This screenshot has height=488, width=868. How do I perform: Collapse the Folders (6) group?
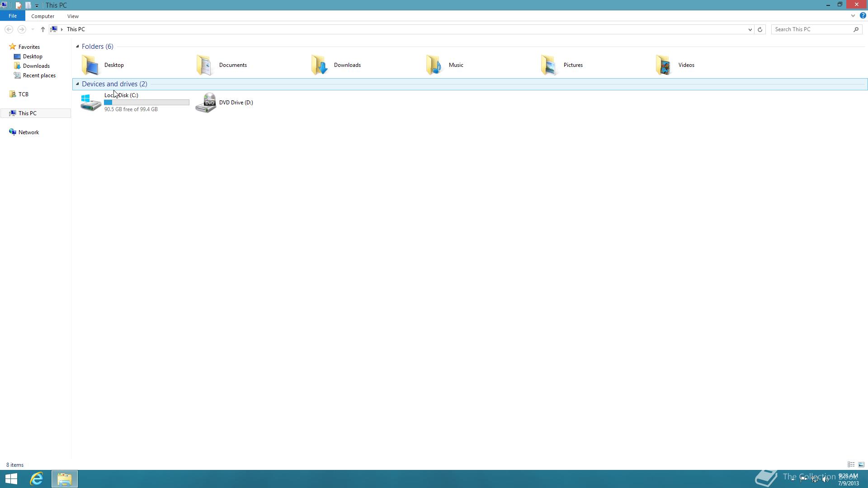point(77,47)
